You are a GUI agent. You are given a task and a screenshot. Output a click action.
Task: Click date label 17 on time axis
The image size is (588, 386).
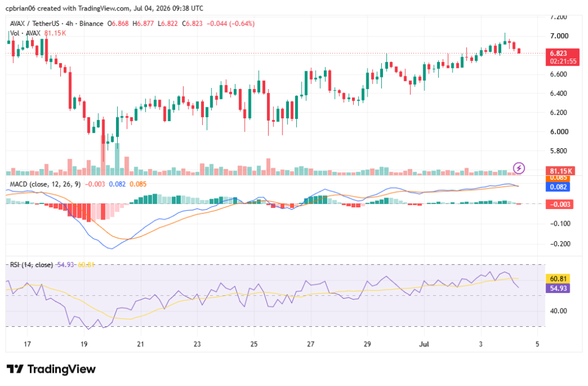click(x=27, y=344)
